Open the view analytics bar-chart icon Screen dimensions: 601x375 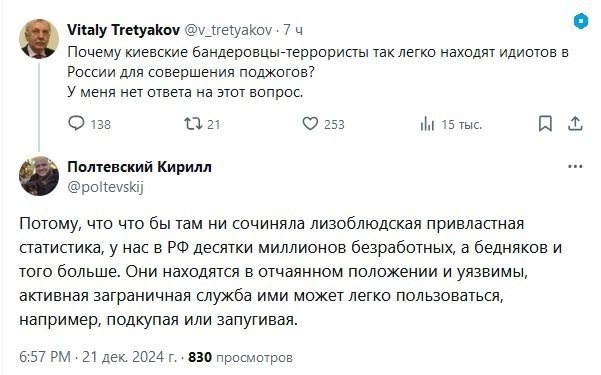pos(427,124)
